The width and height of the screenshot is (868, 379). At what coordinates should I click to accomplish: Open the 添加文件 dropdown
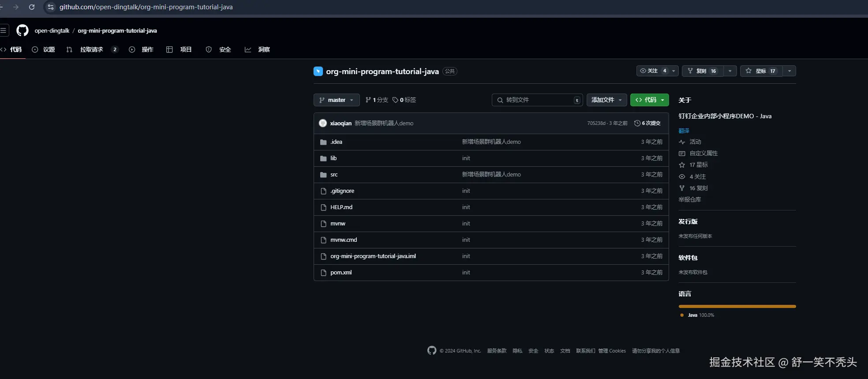point(606,100)
